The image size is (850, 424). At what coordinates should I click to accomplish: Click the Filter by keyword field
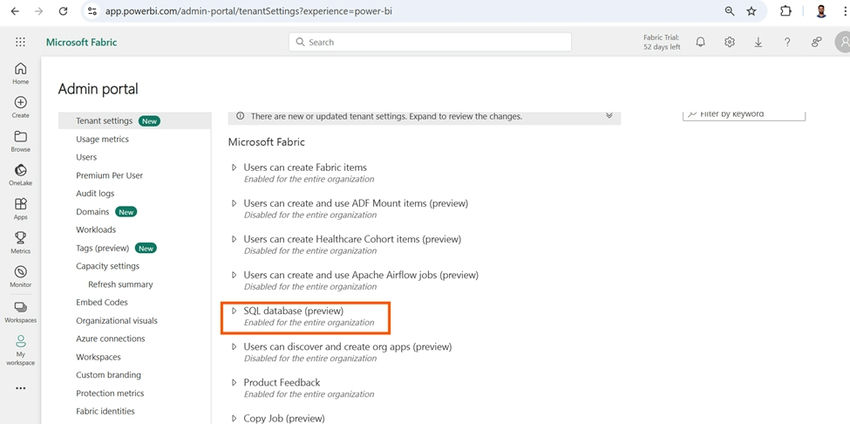(x=744, y=114)
